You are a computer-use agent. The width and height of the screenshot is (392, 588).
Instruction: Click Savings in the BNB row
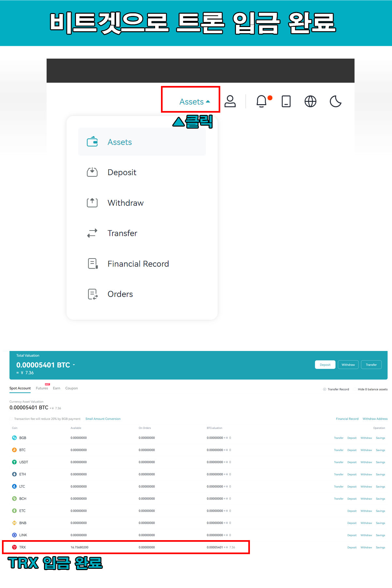(x=380, y=523)
